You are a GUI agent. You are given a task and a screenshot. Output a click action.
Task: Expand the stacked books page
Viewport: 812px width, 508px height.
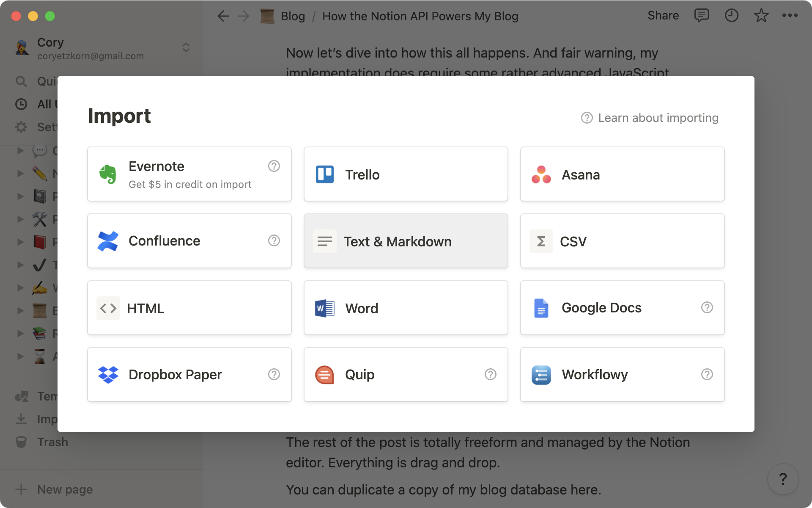coord(20,333)
